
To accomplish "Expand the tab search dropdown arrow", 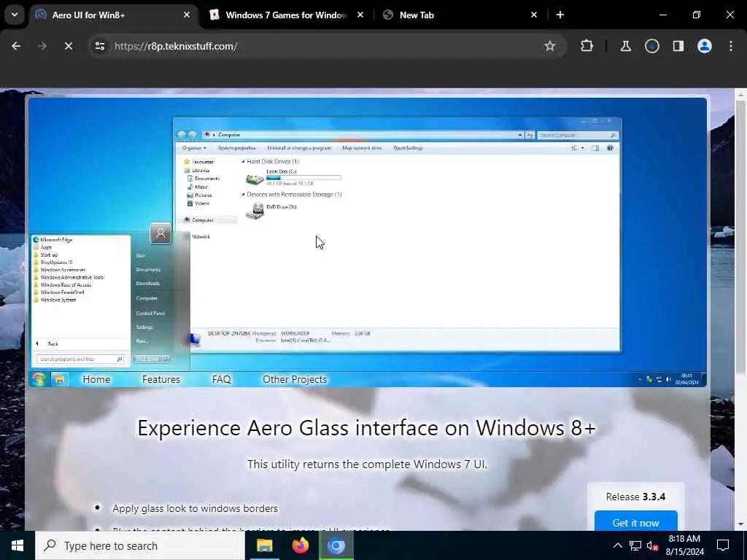I will [15, 15].
